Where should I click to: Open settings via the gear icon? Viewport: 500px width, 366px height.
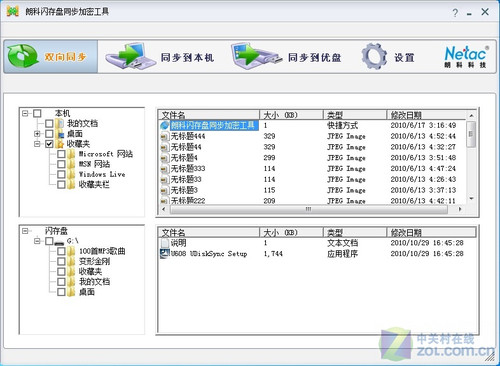(374, 56)
